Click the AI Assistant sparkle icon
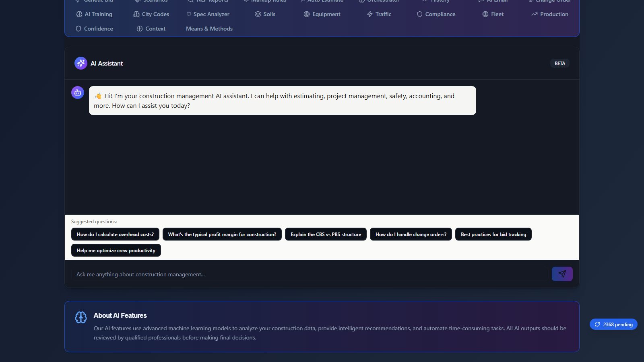The width and height of the screenshot is (644, 362). [x=81, y=63]
